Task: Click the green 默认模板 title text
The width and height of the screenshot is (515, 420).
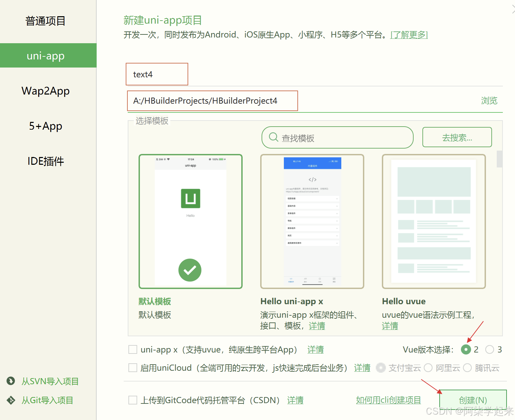Action: pos(155,301)
